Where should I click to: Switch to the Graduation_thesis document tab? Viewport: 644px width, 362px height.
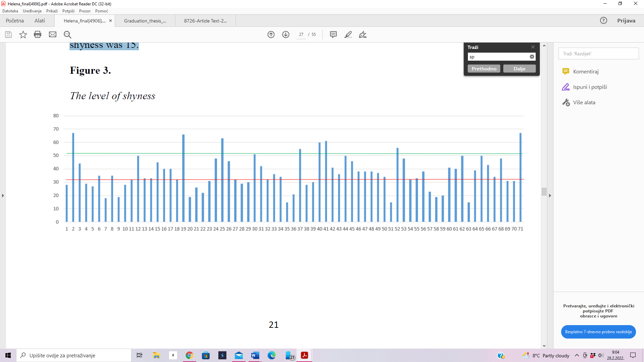point(145,21)
